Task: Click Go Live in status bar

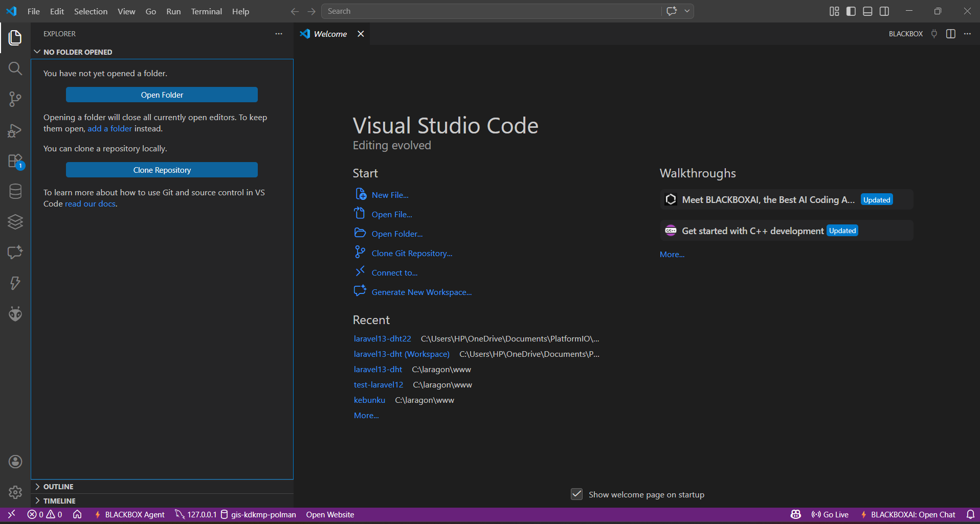Action: (x=830, y=514)
